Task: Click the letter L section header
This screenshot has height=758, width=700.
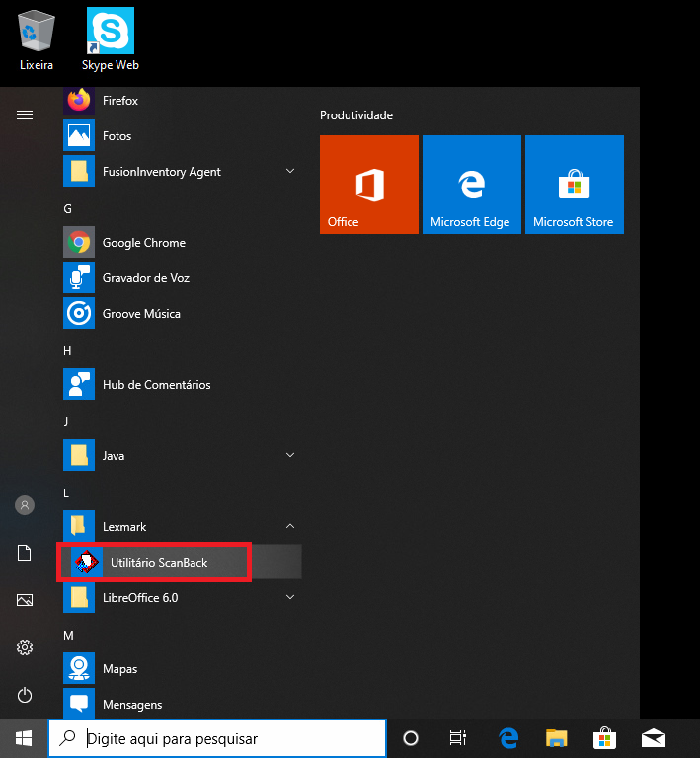Action: (x=66, y=493)
